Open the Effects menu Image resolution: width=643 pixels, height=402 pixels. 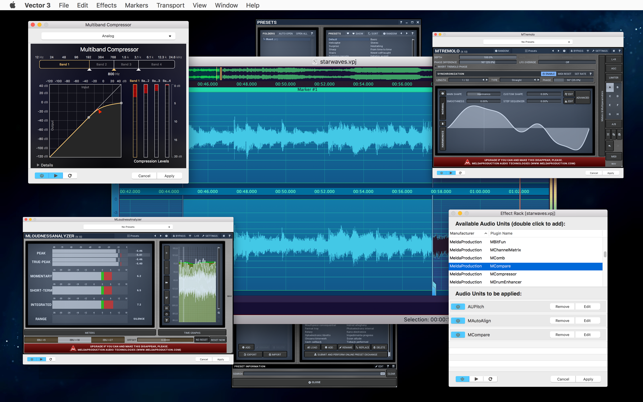tap(106, 5)
